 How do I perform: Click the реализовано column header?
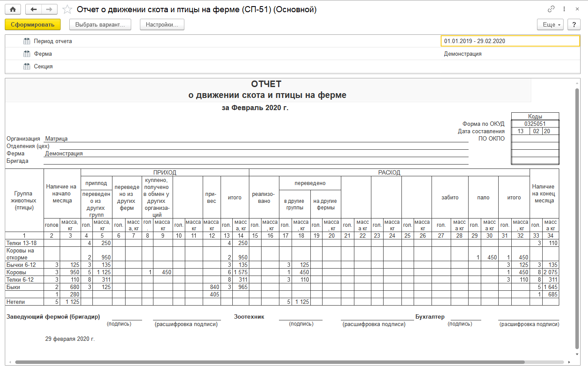[264, 197]
